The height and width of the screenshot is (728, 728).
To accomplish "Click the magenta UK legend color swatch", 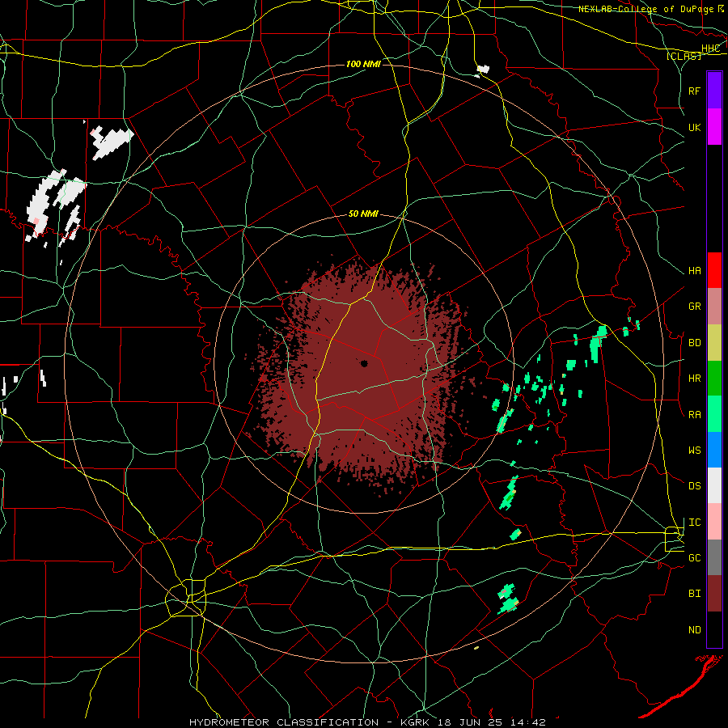I will (x=714, y=127).
